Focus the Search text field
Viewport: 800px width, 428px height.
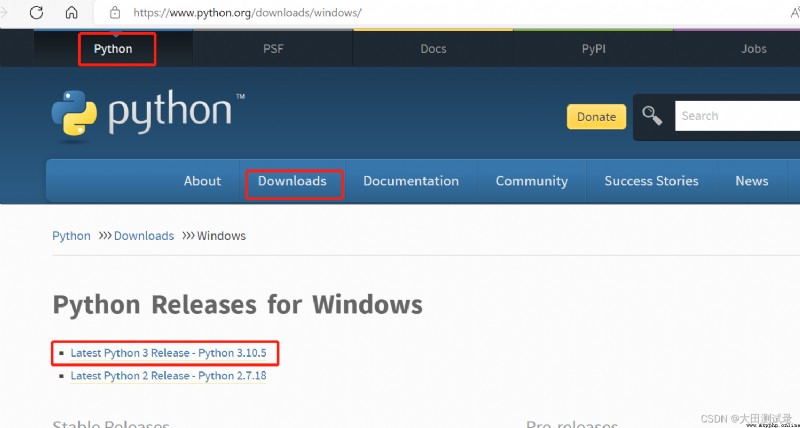pyautogui.click(x=737, y=116)
